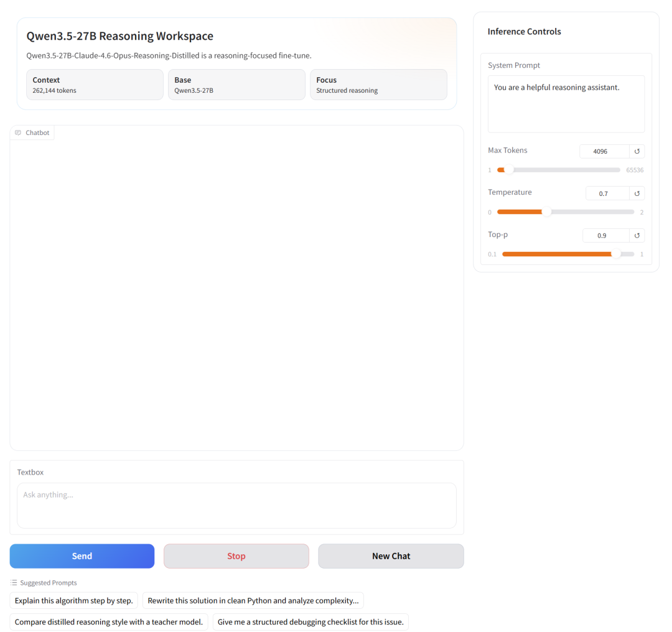Click the Suggested Prompts list icon
The height and width of the screenshot is (632, 672).
click(x=14, y=583)
